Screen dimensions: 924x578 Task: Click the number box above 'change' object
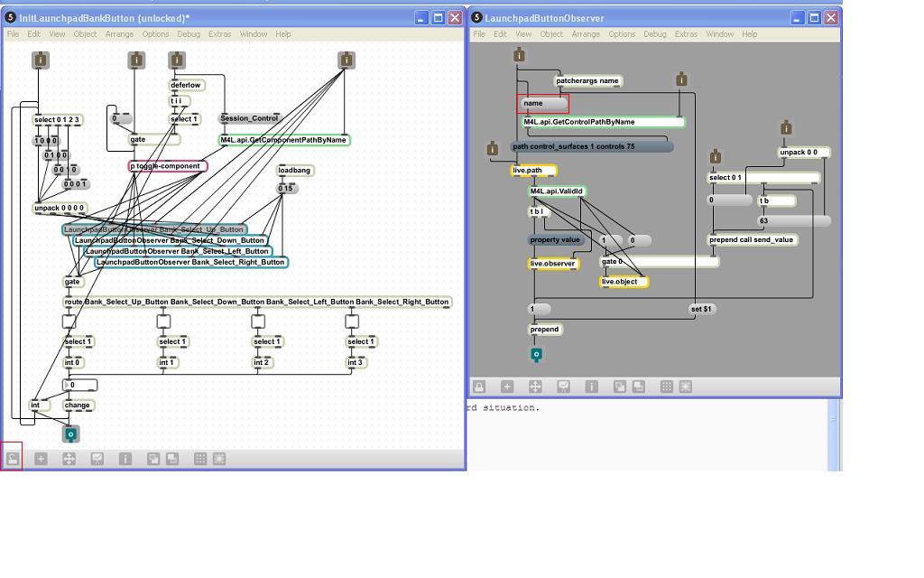pyautogui.click(x=79, y=385)
